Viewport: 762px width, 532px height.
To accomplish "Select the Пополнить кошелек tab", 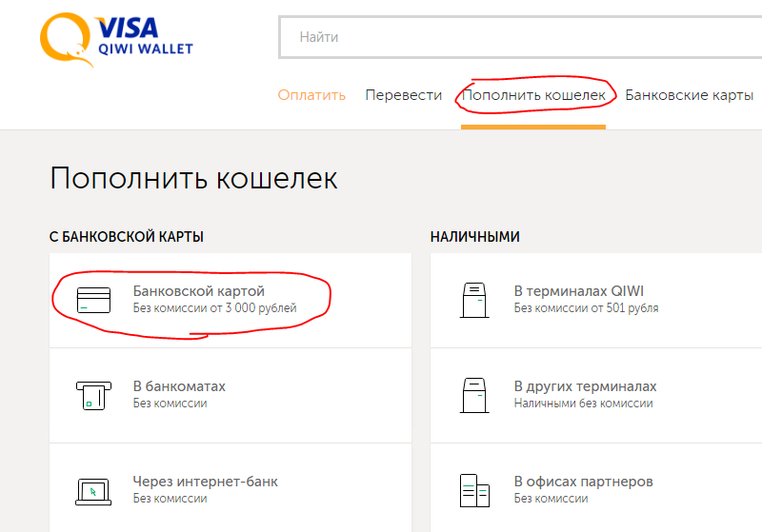I will point(533,94).
